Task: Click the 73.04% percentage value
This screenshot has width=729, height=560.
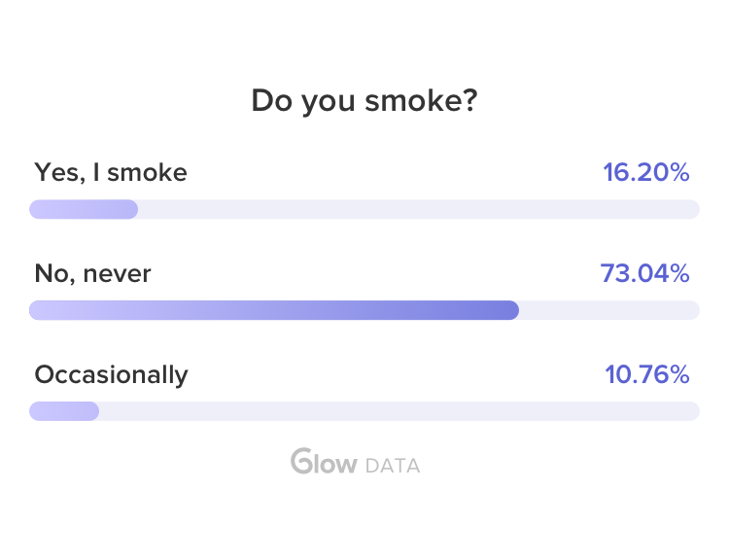Action: [x=644, y=274]
